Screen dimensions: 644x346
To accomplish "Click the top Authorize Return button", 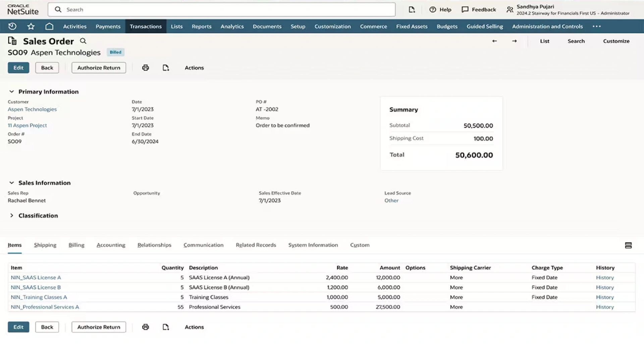I will pos(99,68).
